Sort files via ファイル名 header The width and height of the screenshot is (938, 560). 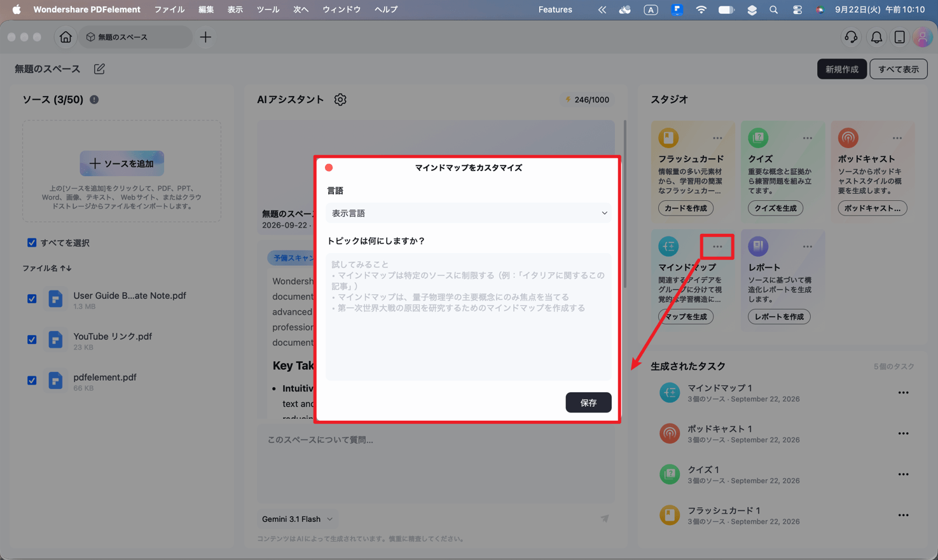pyautogui.click(x=47, y=268)
